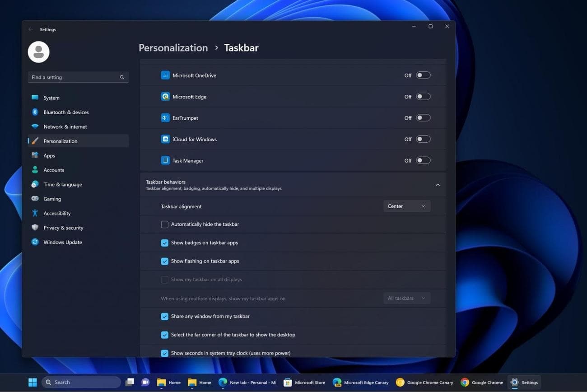This screenshot has width=587, height=392.
Task: Turn on the Microsoft Edge toggle
Action: tap(423, 97)
